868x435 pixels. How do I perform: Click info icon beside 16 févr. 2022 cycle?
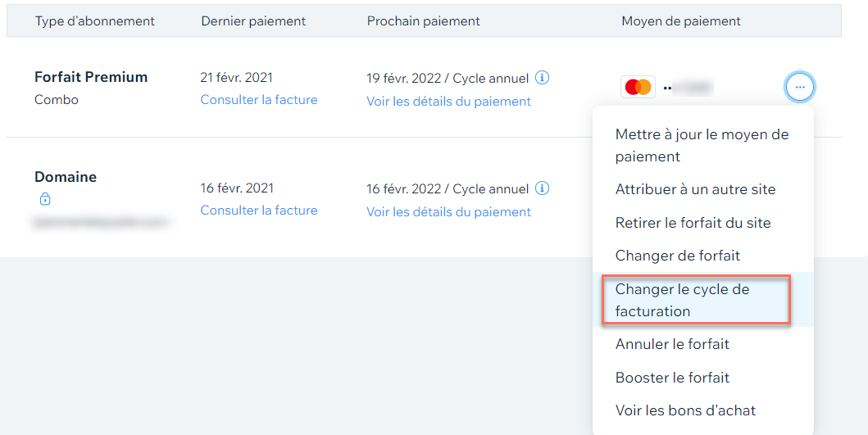click(x=542, y=188)
